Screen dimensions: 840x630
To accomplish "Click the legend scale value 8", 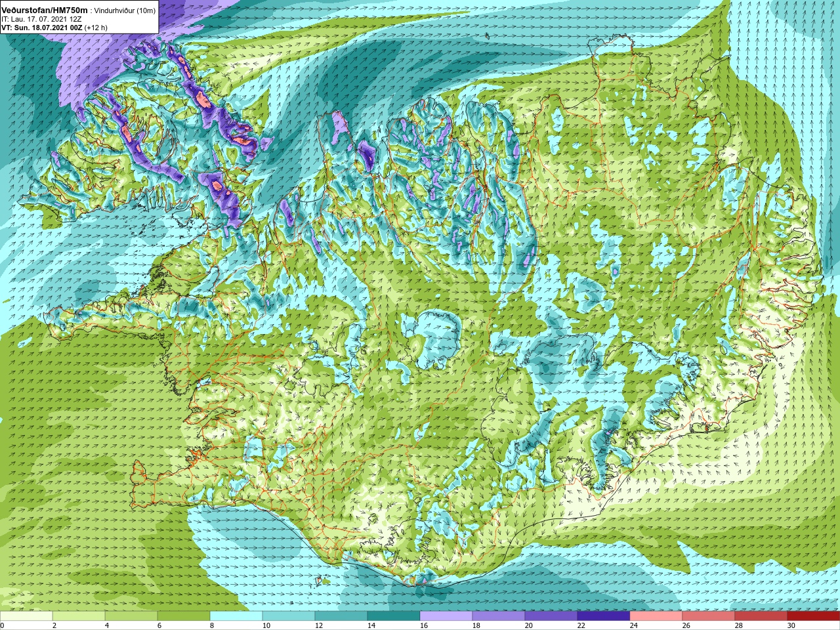I will 212,625.
